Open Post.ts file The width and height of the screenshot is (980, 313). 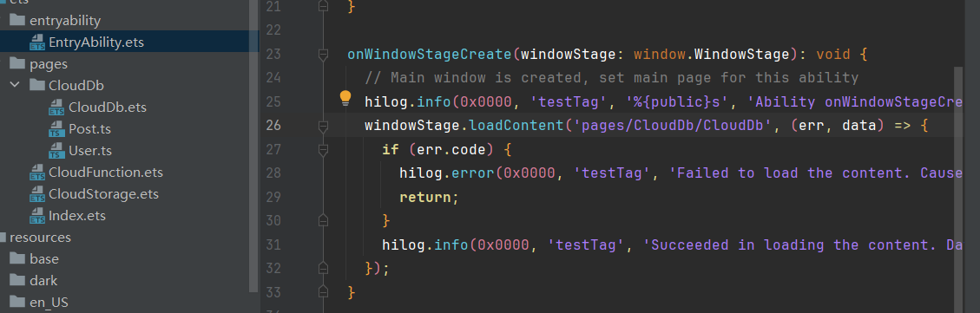click(89, 128)
